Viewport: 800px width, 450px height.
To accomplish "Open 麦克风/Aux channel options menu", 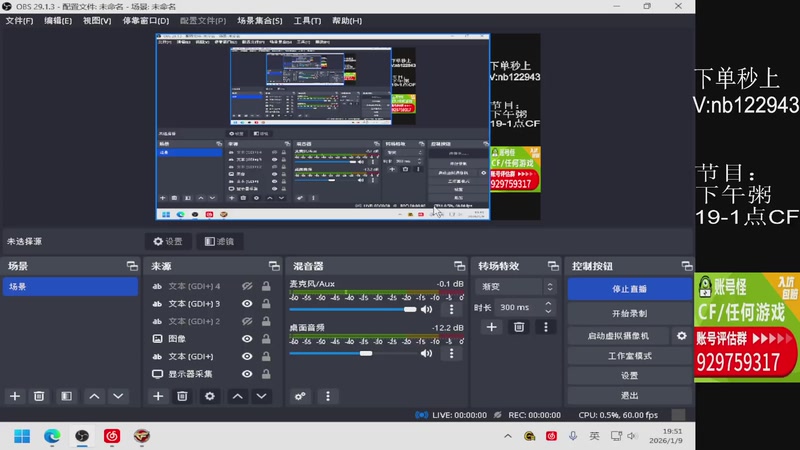I will pos(451,309).
